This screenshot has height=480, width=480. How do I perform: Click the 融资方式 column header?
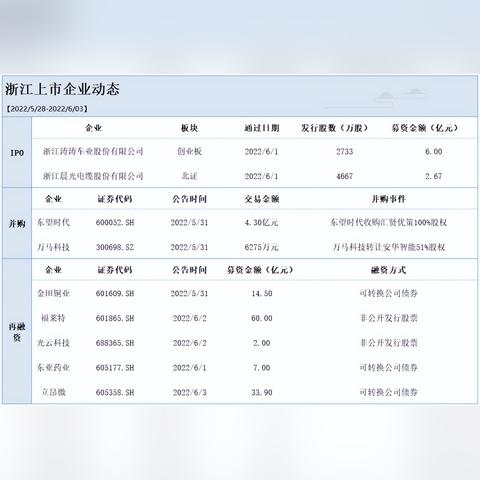click(x=388, y=270)
